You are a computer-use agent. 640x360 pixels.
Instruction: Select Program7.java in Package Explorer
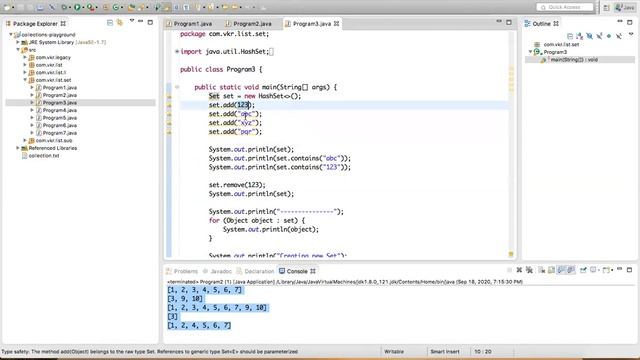click(x=60, y=133)
